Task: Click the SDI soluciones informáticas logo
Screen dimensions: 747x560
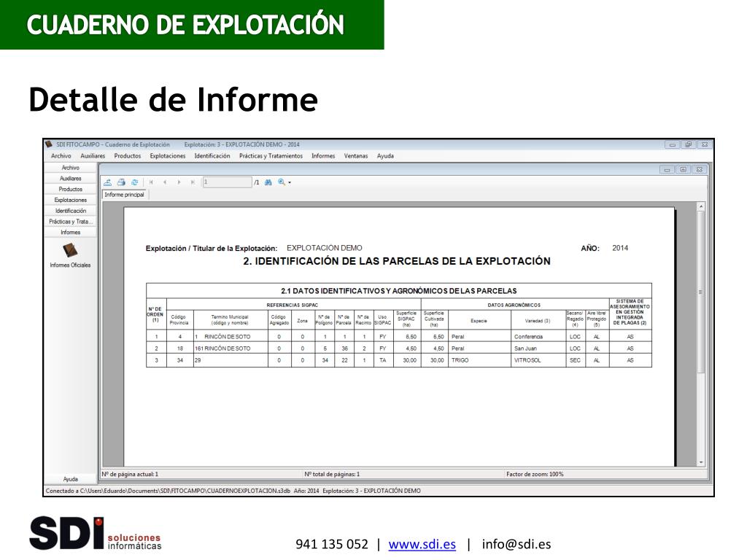Action: tap(96, 533)
